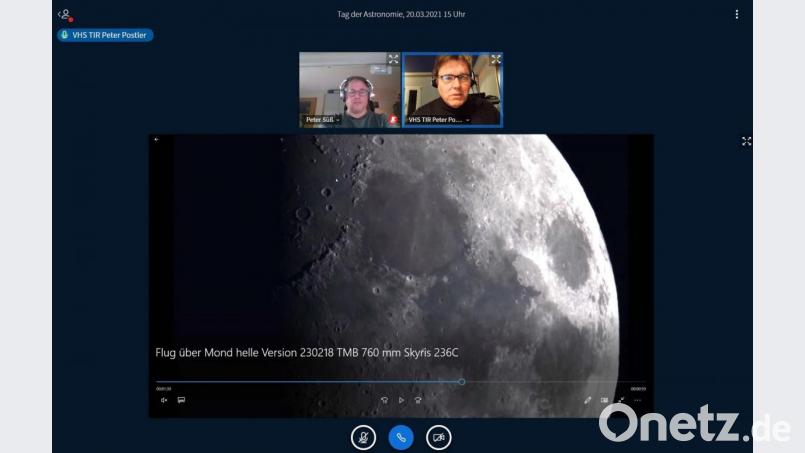Click the meeting title Tag der Astronomie
The height and width of the screenshot is (453, 805).
click(x=401, y=14)
